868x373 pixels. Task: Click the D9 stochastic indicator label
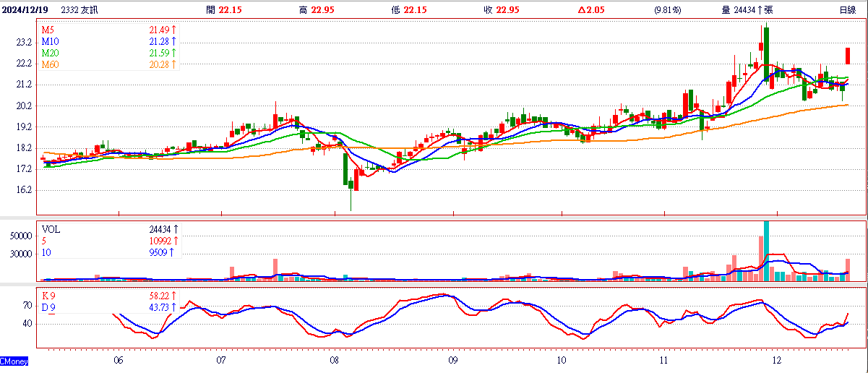(x=48, y=308)
